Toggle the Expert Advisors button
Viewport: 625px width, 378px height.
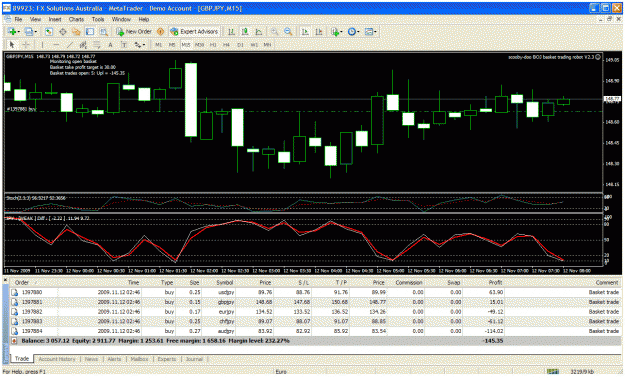(194, 32)
